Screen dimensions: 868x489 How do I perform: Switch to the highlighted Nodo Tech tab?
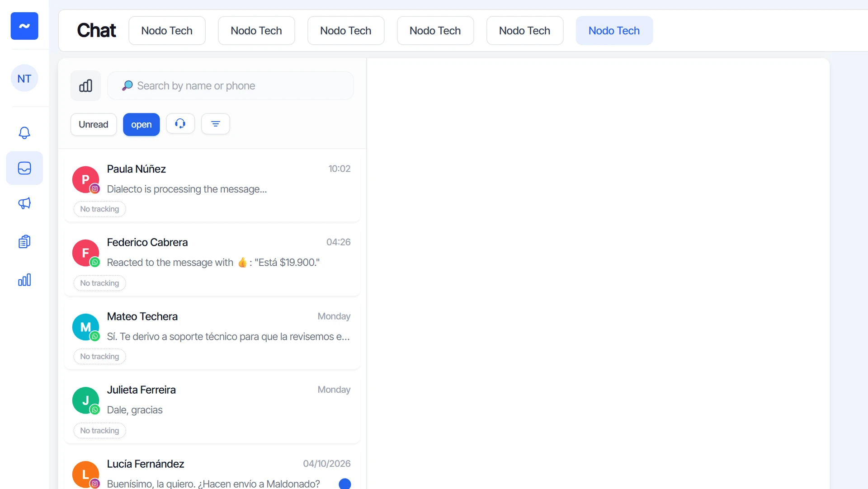point(614,31)
